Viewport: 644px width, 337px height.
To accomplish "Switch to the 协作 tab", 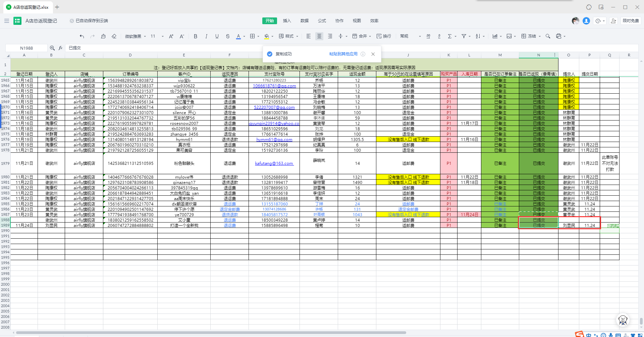I will 339,21.
